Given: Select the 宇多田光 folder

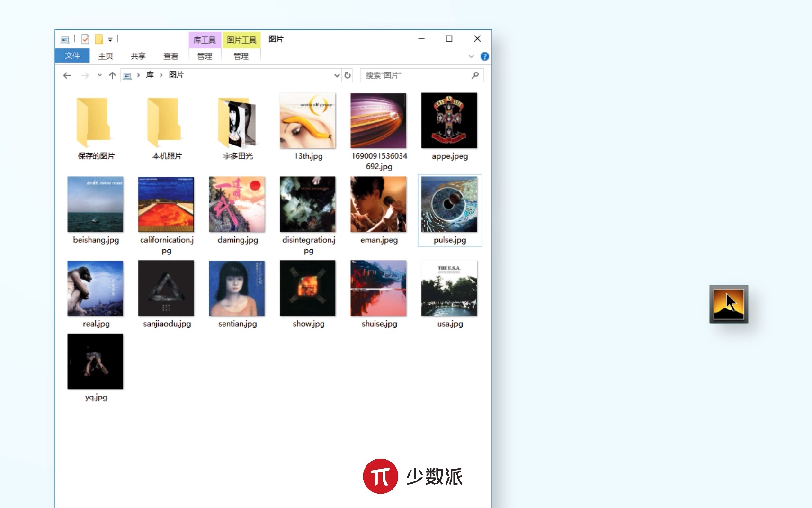Looking at the screenshot, I should coord(238,127).
